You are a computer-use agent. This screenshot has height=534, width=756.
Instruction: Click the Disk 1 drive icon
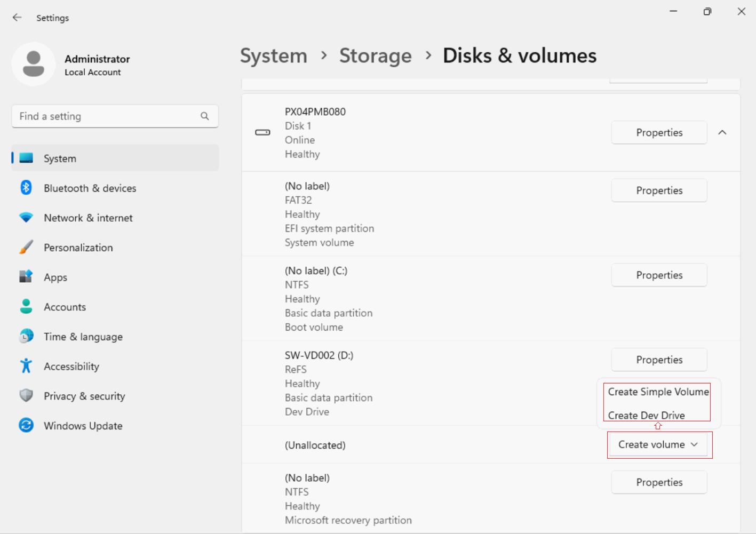[262, 132]
